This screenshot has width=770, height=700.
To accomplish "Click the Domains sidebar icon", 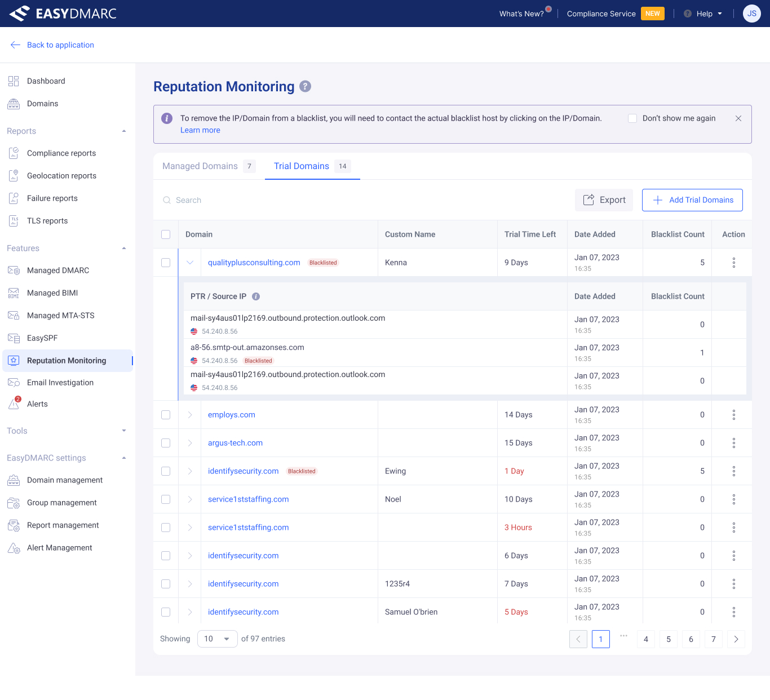I will 14,104.
